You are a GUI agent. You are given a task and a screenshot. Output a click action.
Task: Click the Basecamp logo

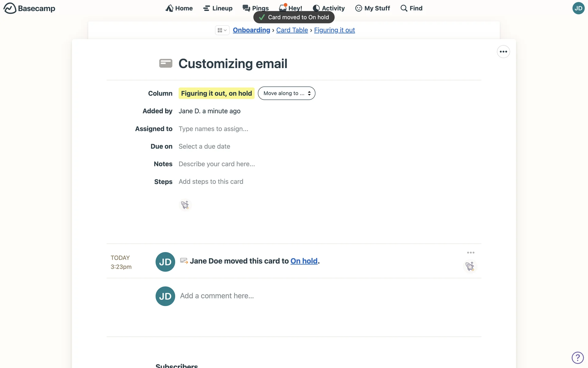(29, 8)
